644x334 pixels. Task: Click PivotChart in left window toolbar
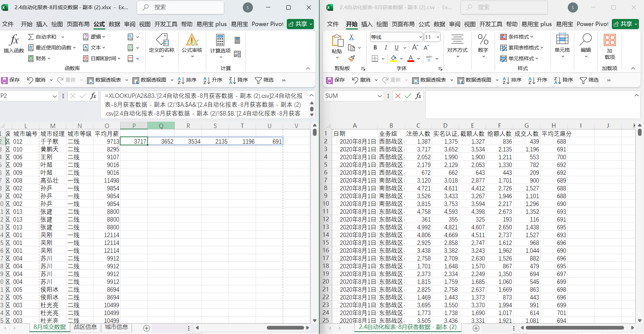tap(149, 80)
